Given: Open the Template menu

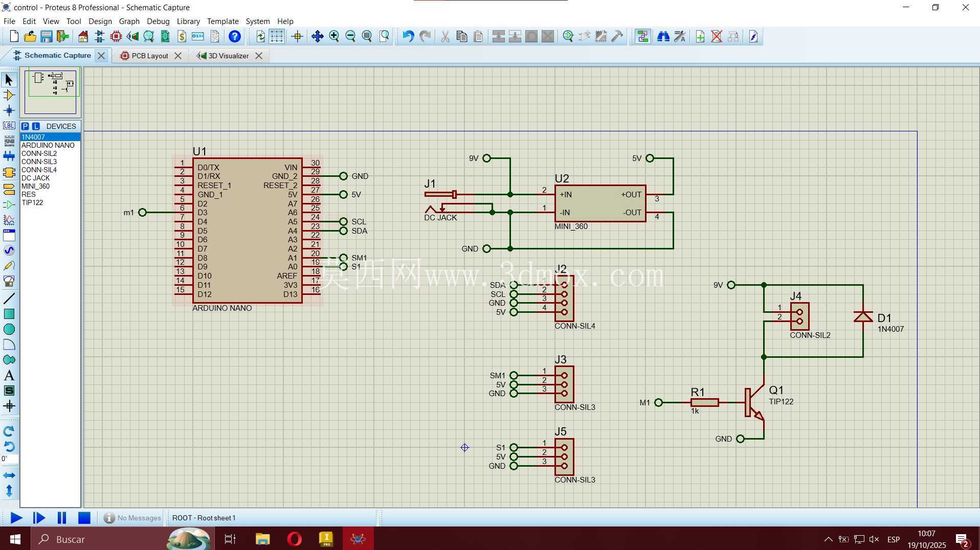Looking at the screenshot, I should point(222,21).
